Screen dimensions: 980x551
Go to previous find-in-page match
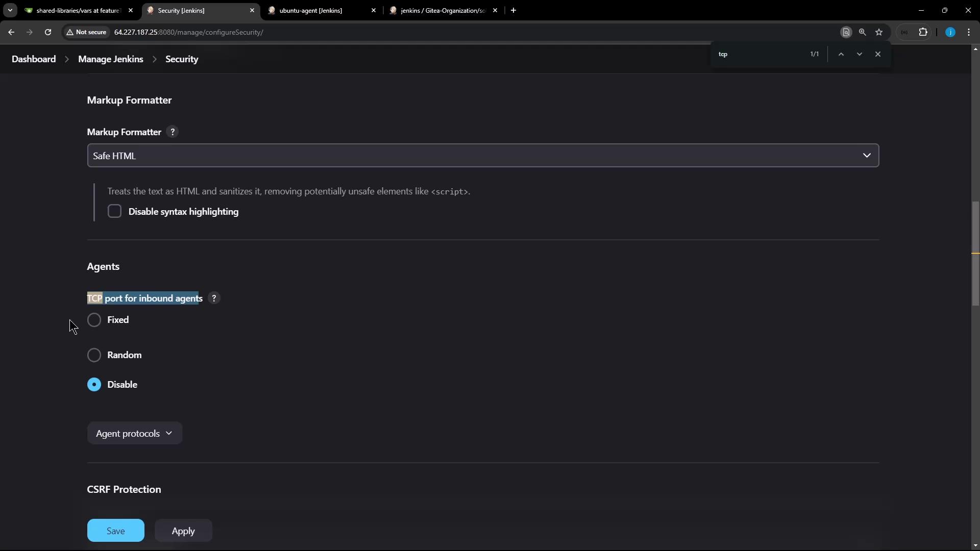click(x=841, y=54)
